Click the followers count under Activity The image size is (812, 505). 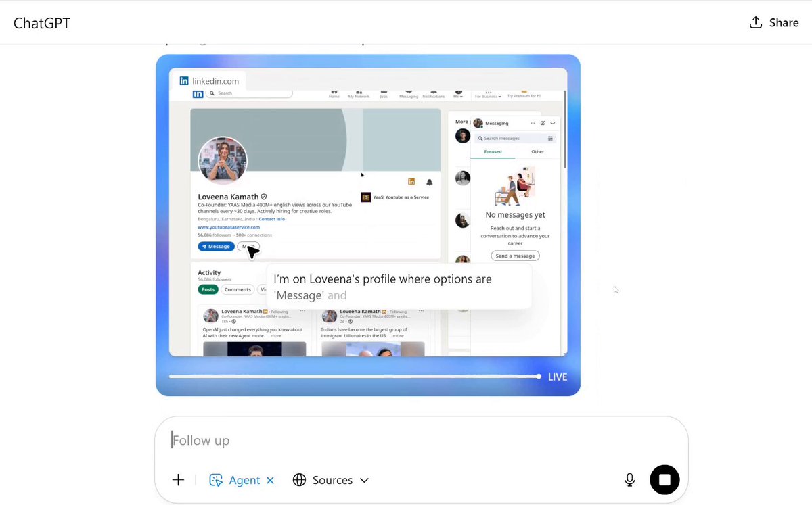click(x=215, y=279)
